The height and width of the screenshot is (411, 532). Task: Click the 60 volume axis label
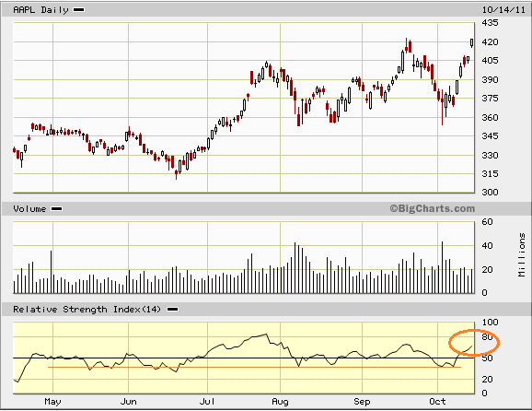coord(487,222)
